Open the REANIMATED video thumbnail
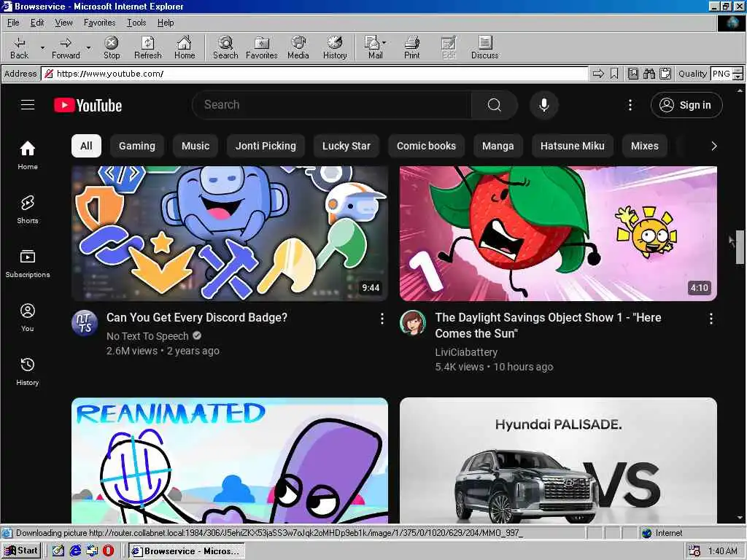Screen dimensions: 747x560 (x=230, y=461)
